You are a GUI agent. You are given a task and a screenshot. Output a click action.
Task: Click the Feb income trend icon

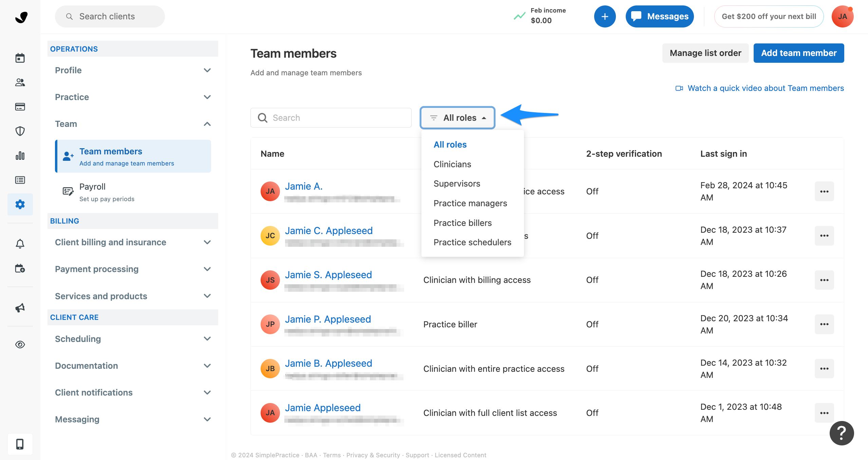click(520, 16)
